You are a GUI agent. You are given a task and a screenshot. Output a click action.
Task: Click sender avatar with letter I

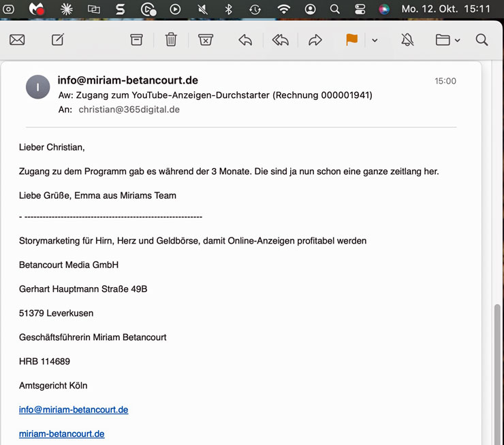[x=38, y=87]
